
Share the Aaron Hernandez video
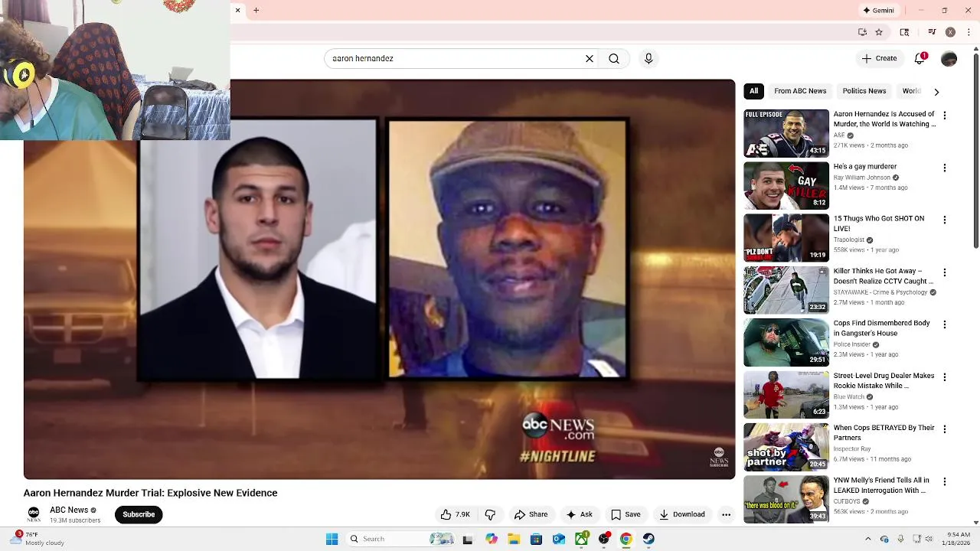(x=531, y=514)
